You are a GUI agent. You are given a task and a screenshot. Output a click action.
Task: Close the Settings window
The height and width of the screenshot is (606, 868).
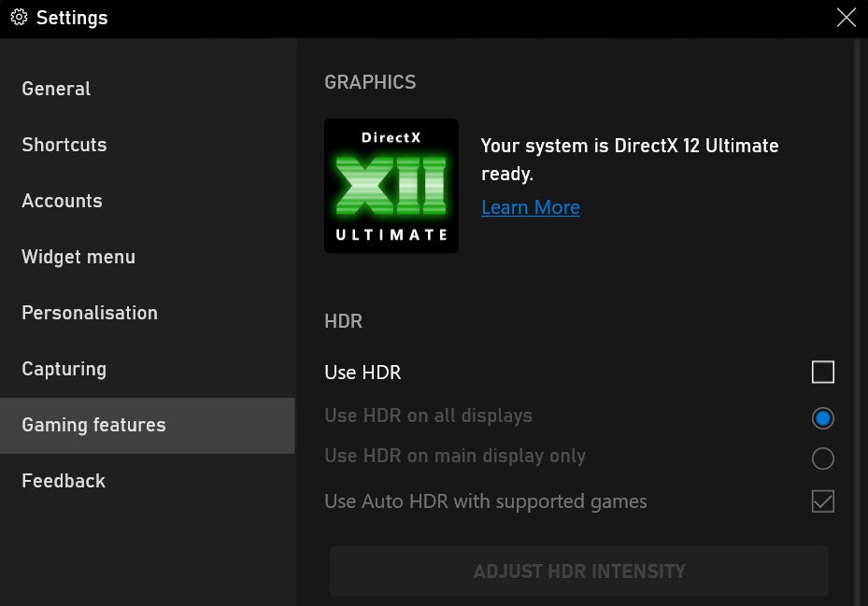[847, 18]
